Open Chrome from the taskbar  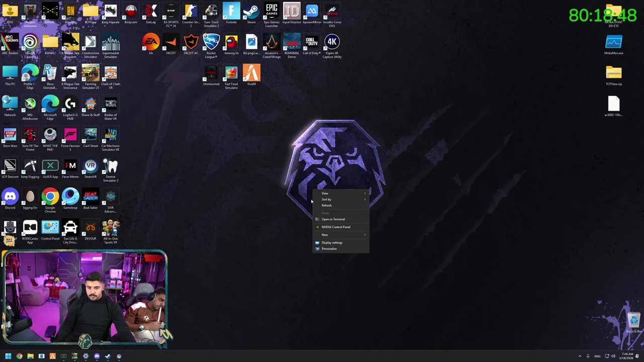(19, 356)
